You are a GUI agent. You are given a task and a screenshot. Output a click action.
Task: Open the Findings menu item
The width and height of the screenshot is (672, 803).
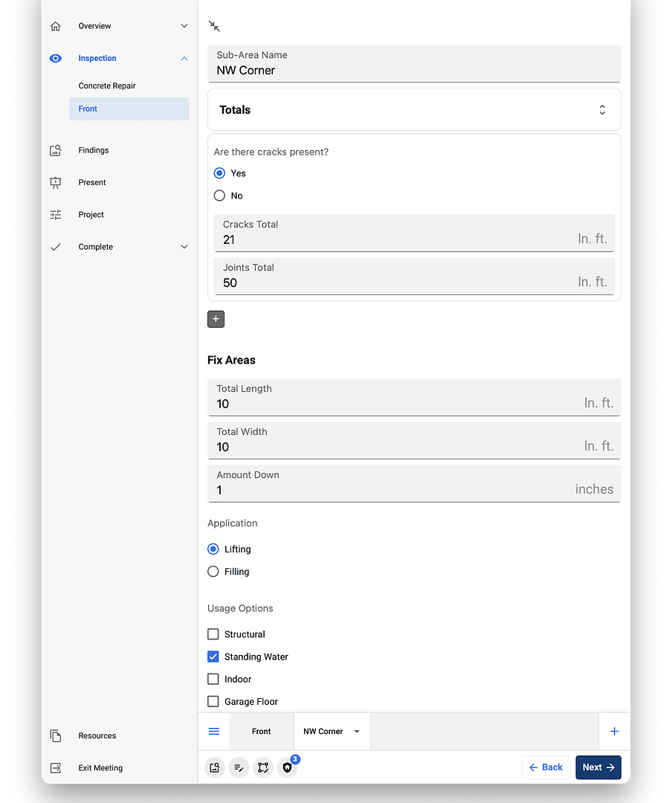94,150
